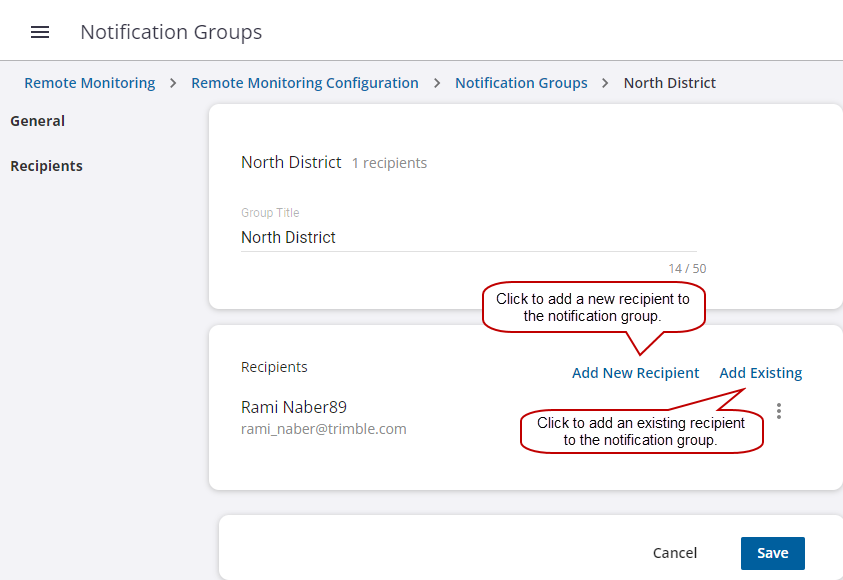The width and height of the screenshot is (843, 580).
Task: Click Add Existing recipient option
Action: [x=760, y=372]
